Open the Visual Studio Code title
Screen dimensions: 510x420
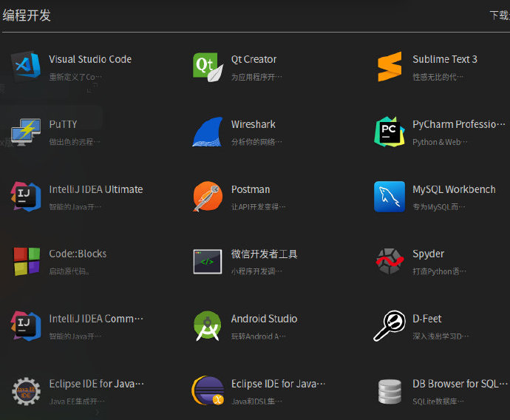tap(90, 59)
